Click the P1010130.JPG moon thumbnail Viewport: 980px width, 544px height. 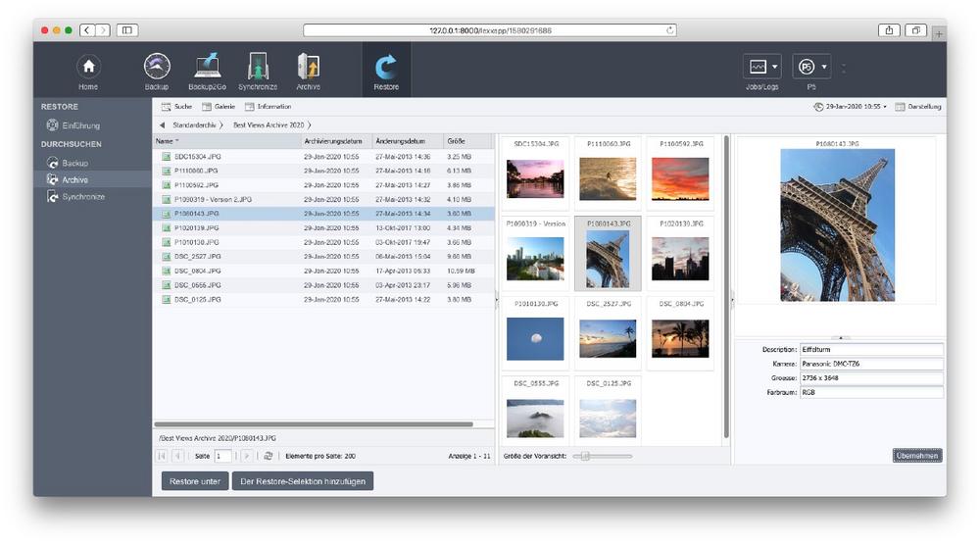(x=536, y=339)
